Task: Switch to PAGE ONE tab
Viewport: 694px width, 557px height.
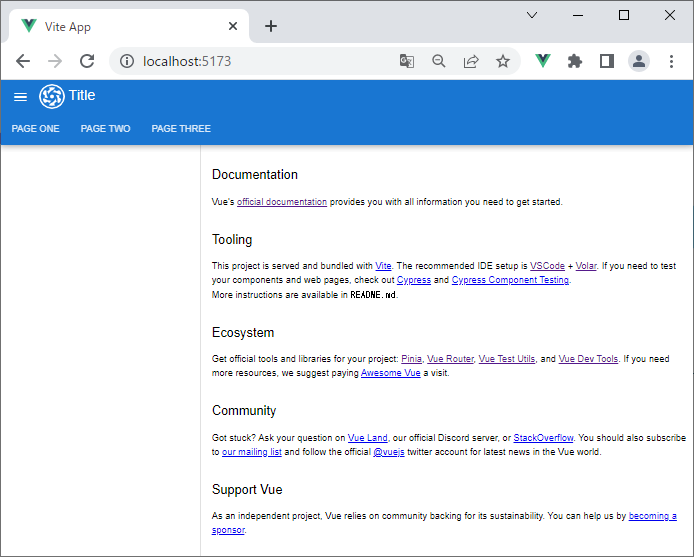Action: tap(35, 128)
